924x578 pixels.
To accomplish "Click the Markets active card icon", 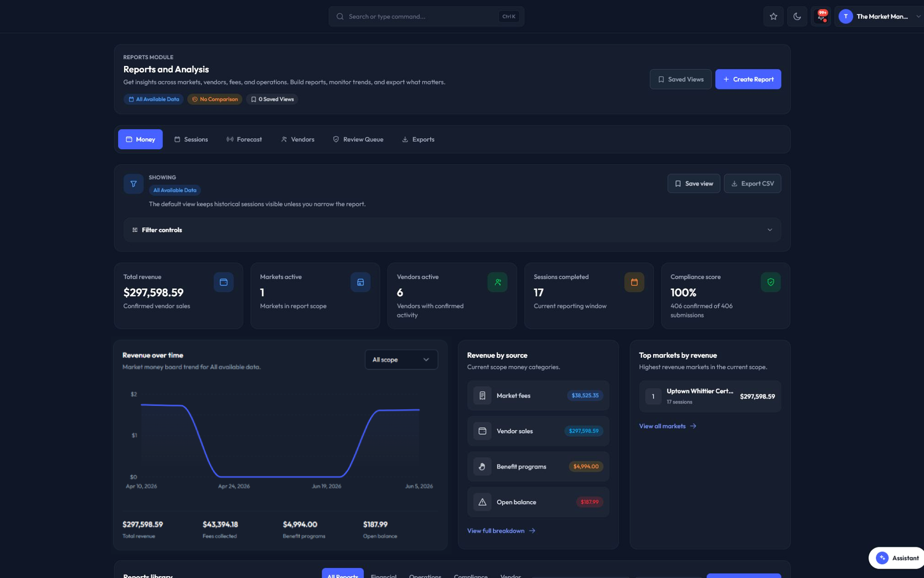I will pos(360,282).
